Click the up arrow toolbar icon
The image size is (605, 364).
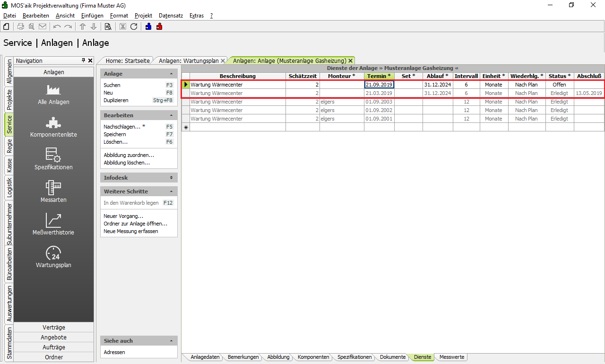click(83, 26)
